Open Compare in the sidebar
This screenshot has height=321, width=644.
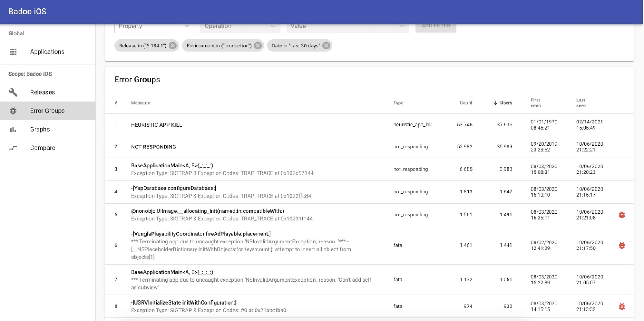coord(47,148)
